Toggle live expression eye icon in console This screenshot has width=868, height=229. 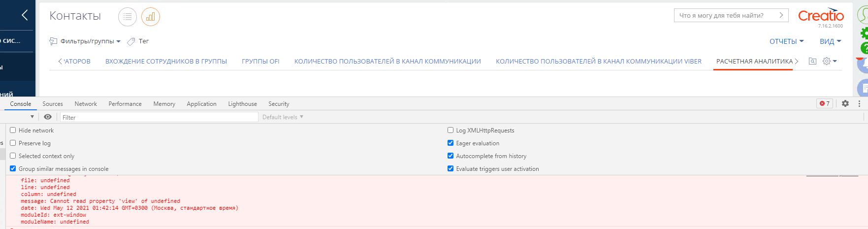[x=48, y=117]
